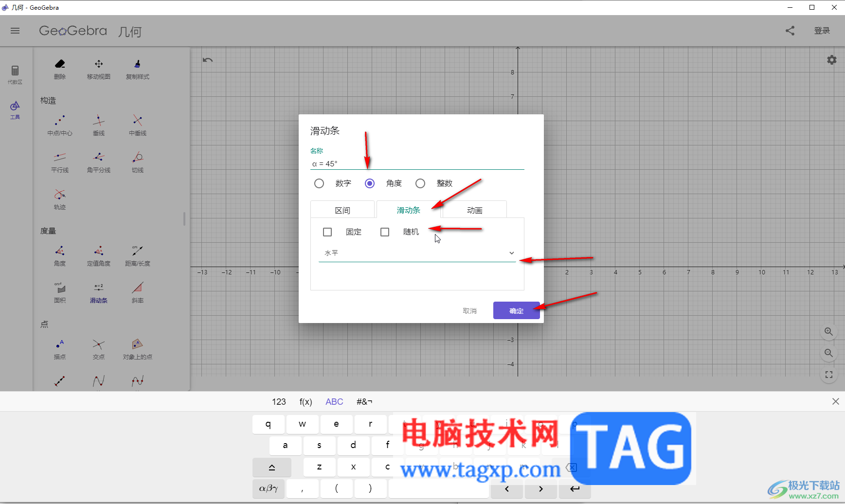Click the tools panel scrollbar handle

pyautogui.click(x=184, y=219)
